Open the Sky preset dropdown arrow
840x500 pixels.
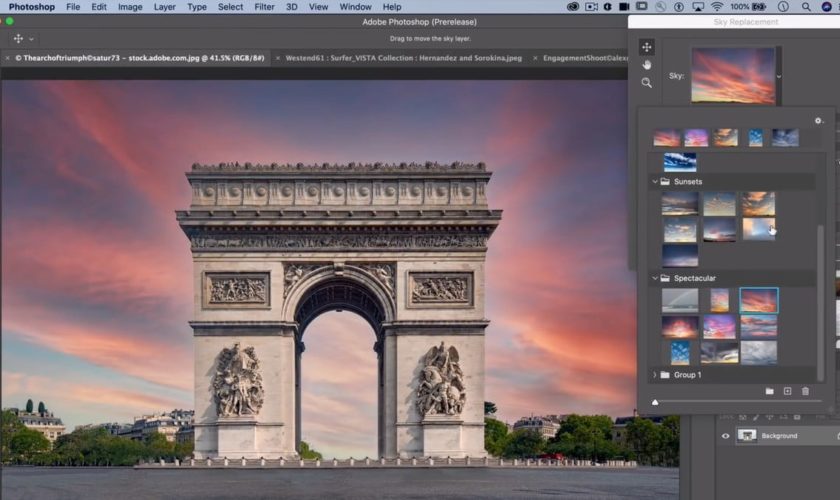780,76
